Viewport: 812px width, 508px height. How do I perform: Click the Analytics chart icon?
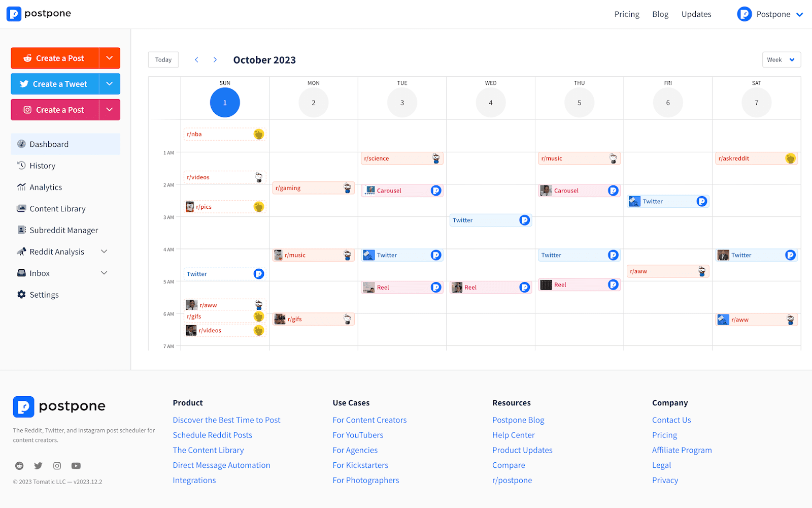point(21,187)
